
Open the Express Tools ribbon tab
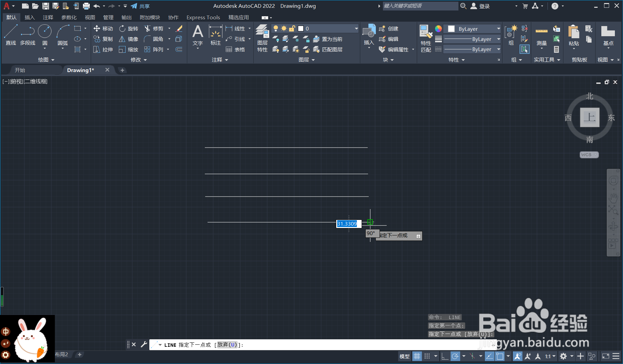click(x=203, y=17)
